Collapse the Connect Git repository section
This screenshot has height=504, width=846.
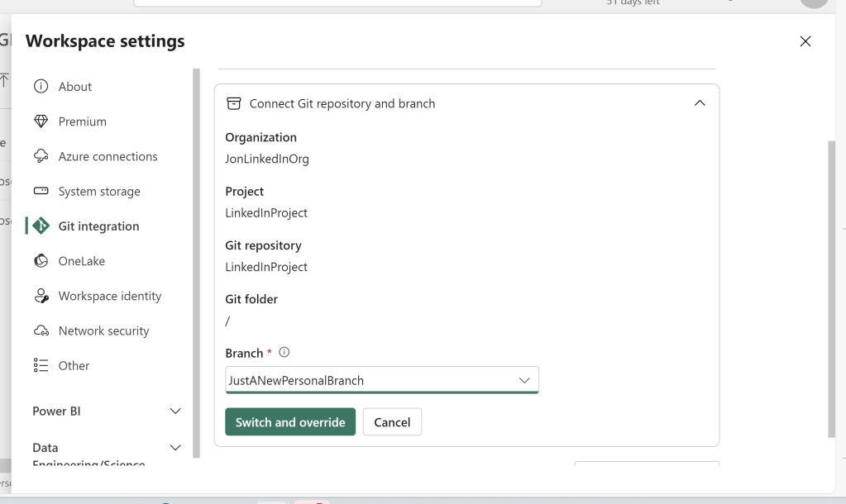[x=700, y=103]
